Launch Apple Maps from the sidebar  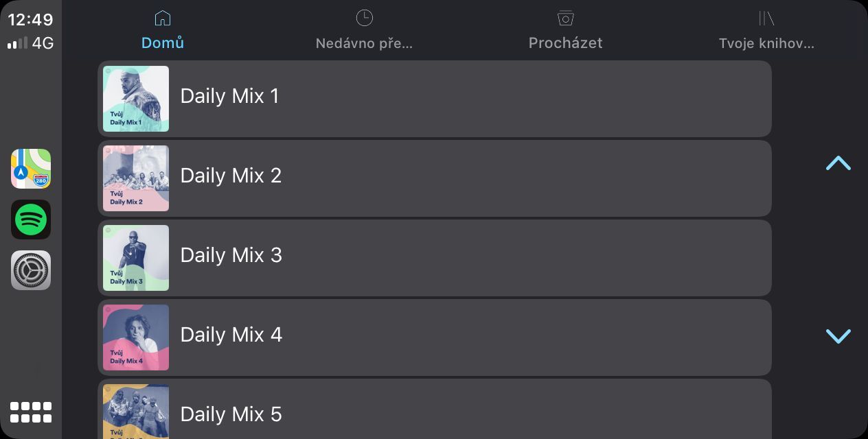(x=31, y=169)
